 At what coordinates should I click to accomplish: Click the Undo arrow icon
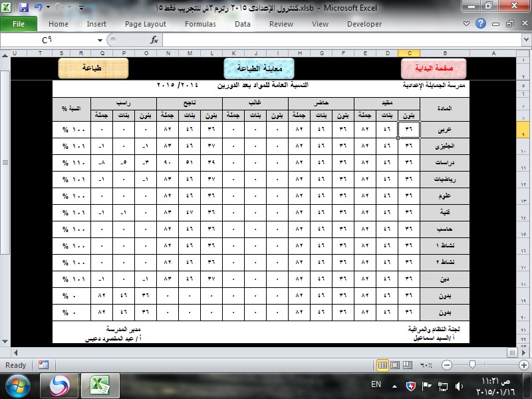38,9
